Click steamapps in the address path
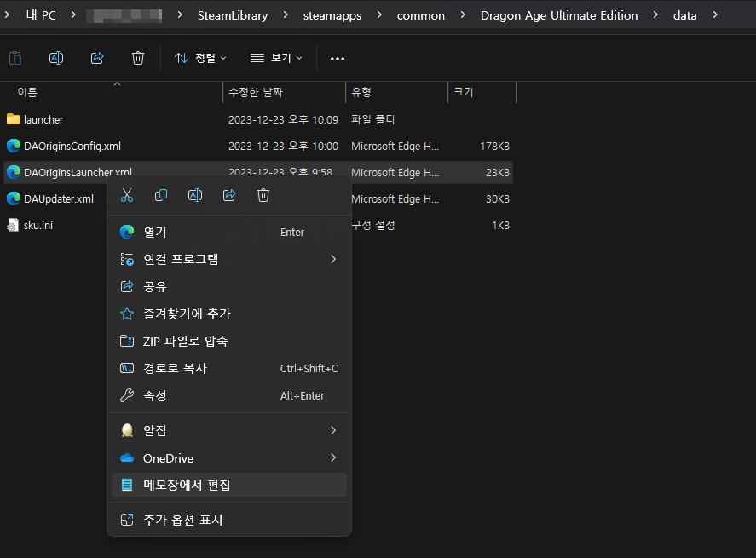 click(332, 15)
